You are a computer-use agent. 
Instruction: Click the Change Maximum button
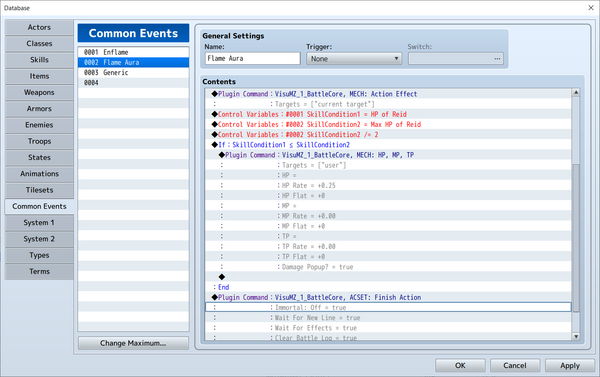tap(133, 343)
